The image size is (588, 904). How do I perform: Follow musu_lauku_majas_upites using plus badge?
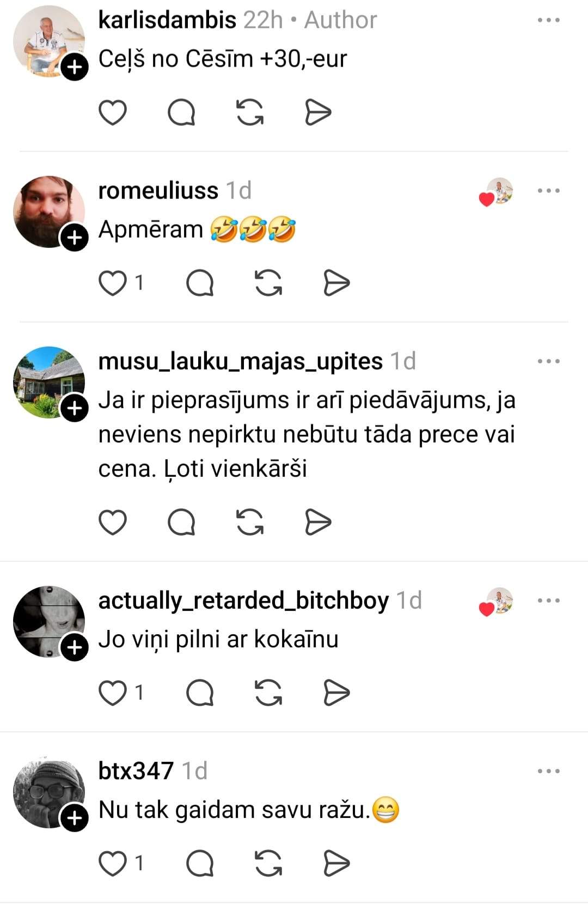75,408
